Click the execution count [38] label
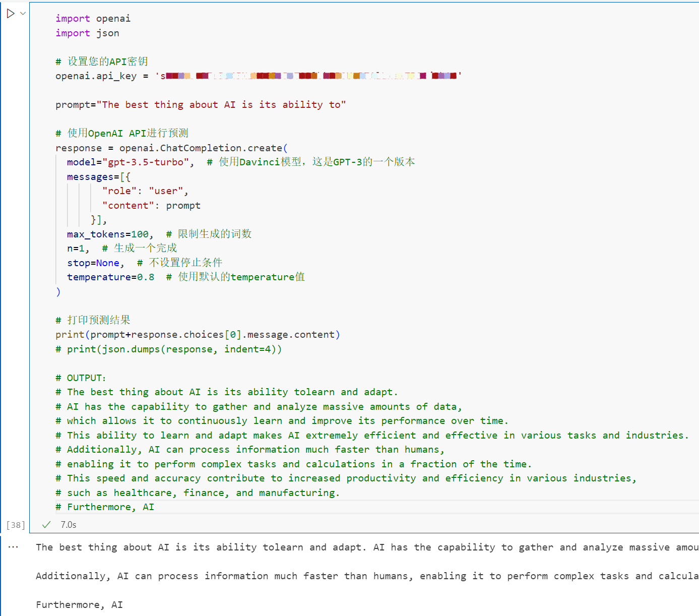699x616 pixels. (x=16, y=525)
